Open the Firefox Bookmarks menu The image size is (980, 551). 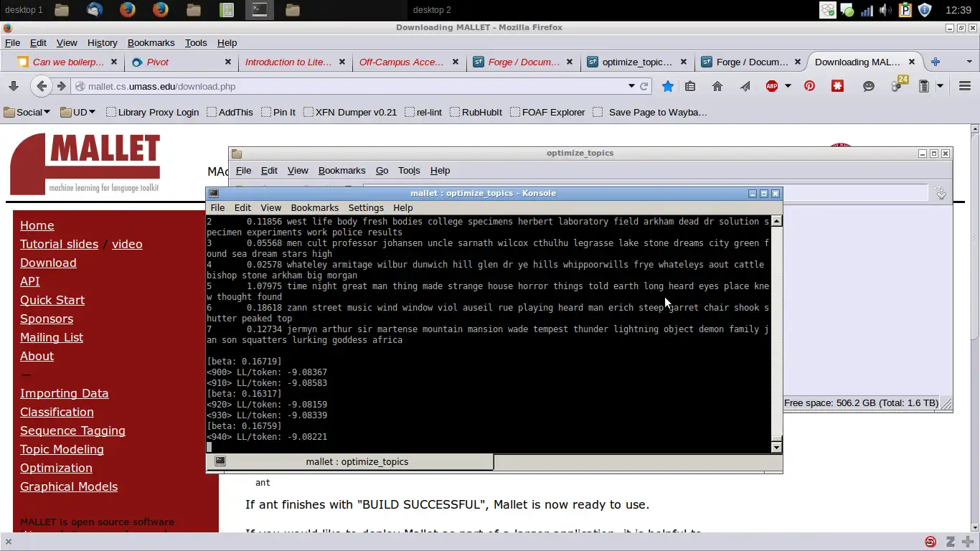[x=151, y=43]
